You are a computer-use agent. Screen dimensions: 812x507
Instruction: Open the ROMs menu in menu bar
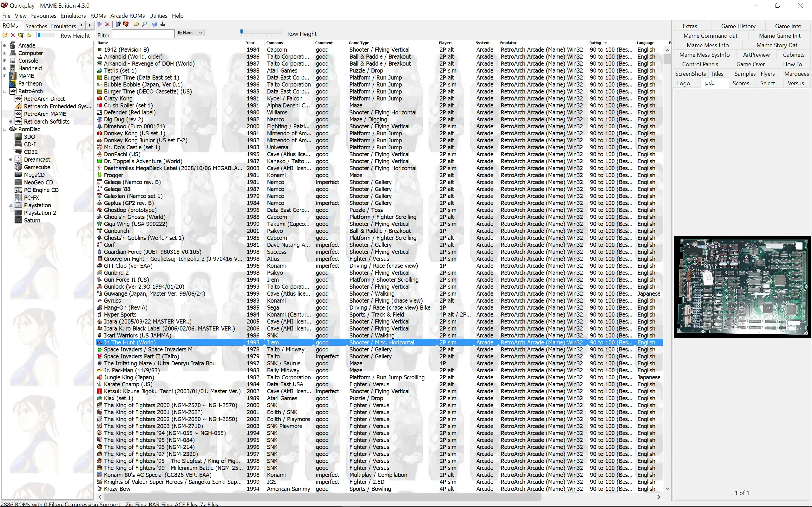[94, 16]
